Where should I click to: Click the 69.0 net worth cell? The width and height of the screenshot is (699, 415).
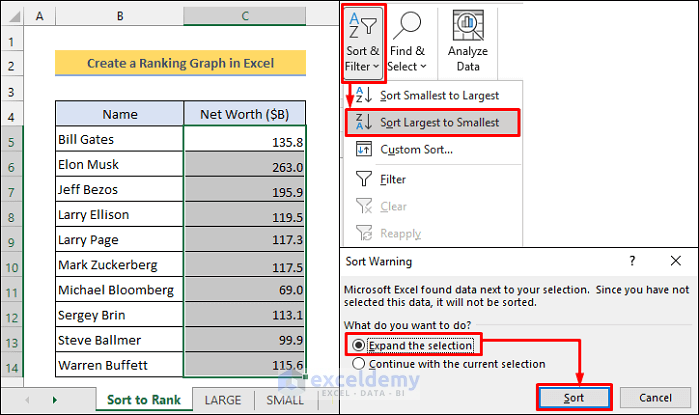tap(245, 290)
